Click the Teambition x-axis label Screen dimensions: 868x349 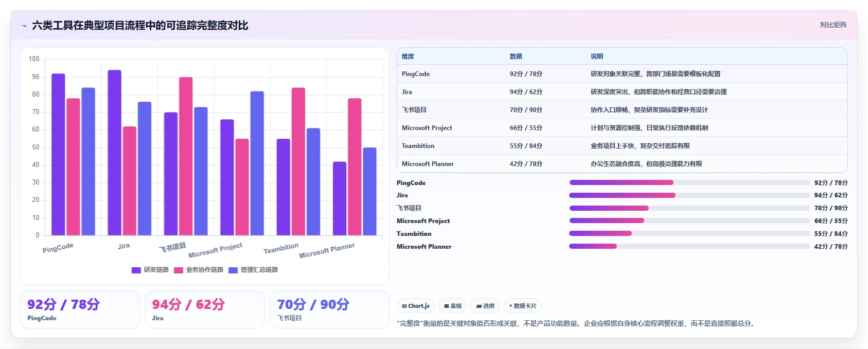(x=281, y=249)
